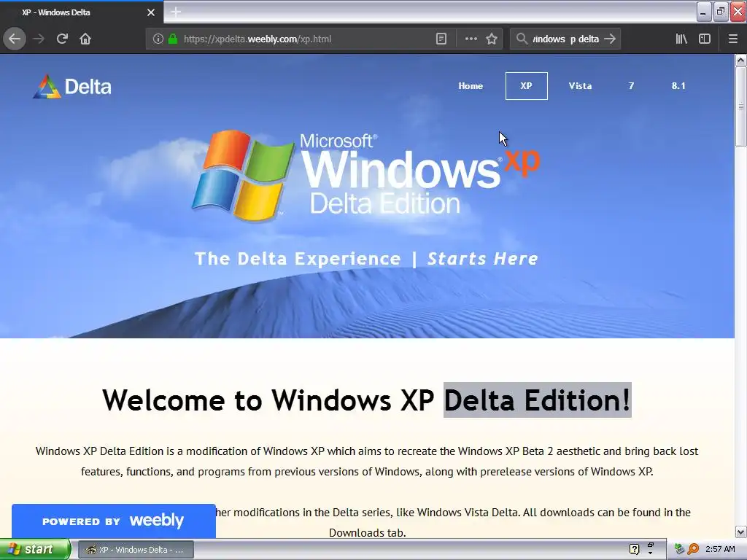Click the page scrollbar down arrow
This screenshot has width=747, height=560.
[740, 532]
